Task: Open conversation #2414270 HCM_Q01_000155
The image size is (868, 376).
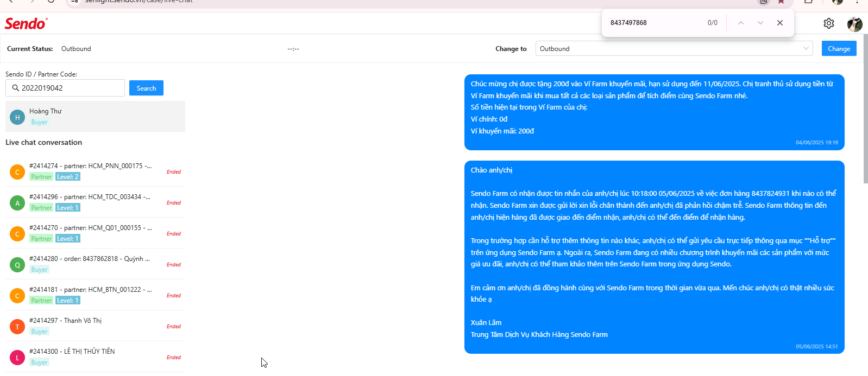Action: click(95, 233)
